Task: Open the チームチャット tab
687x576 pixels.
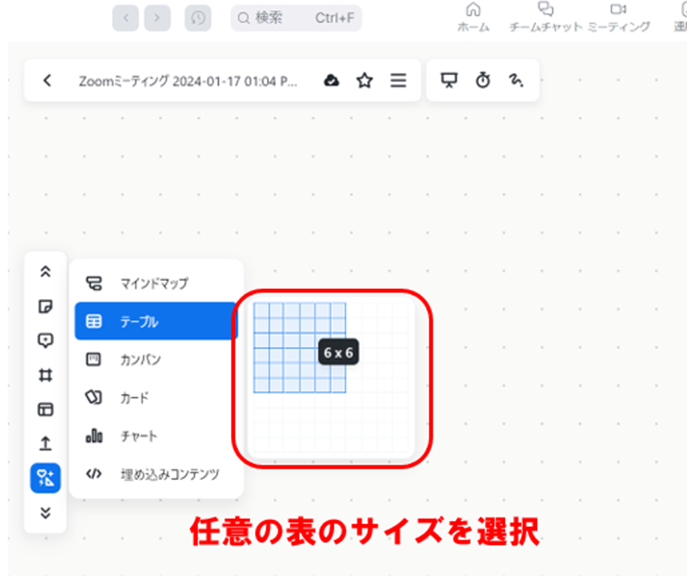Action: (x=545, y=17)
